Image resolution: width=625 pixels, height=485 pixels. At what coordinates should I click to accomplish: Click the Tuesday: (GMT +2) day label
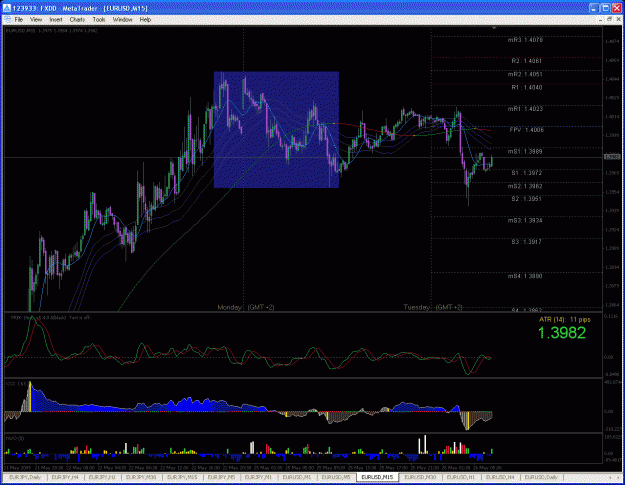tap(433, 307)
